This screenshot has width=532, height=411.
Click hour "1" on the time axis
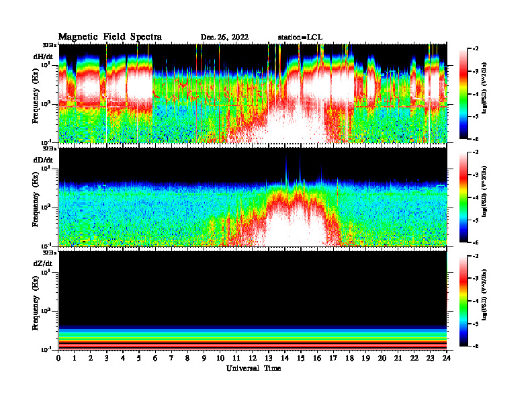click(75, 358)
